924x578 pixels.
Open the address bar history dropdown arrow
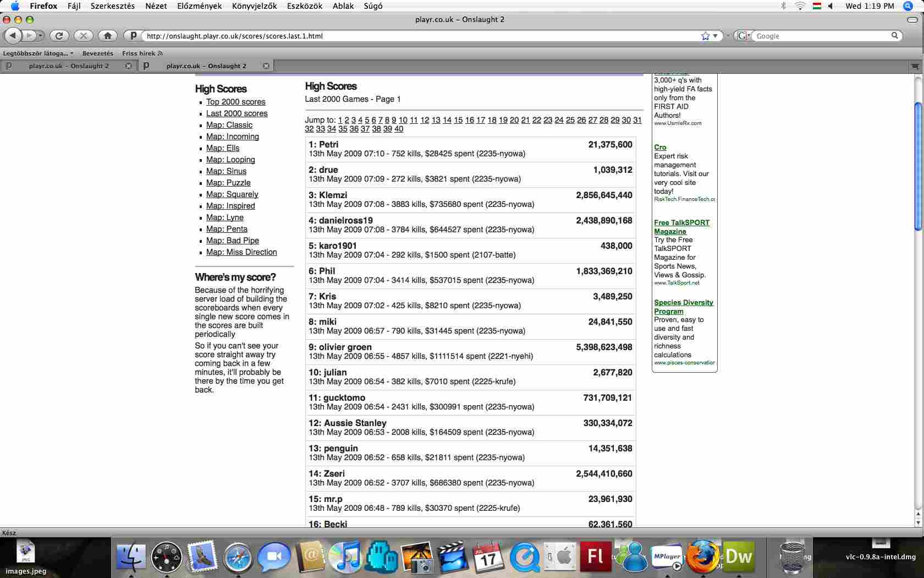(715, 36)
